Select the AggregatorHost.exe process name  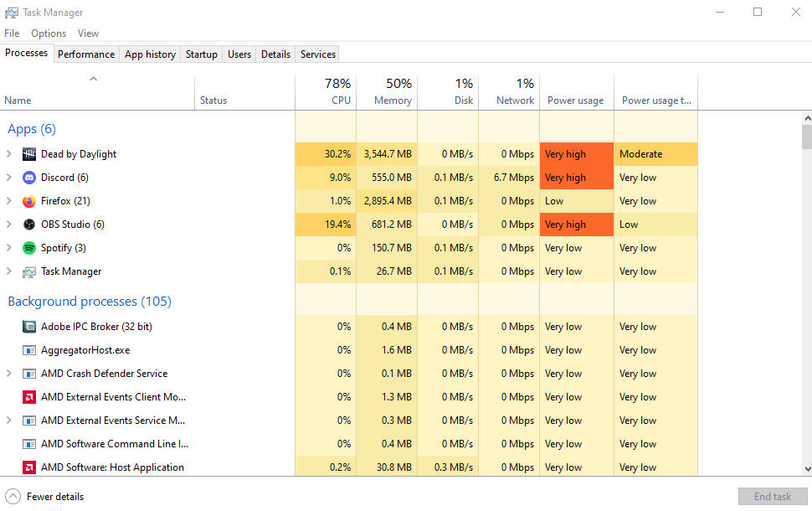tap(85, 350)
